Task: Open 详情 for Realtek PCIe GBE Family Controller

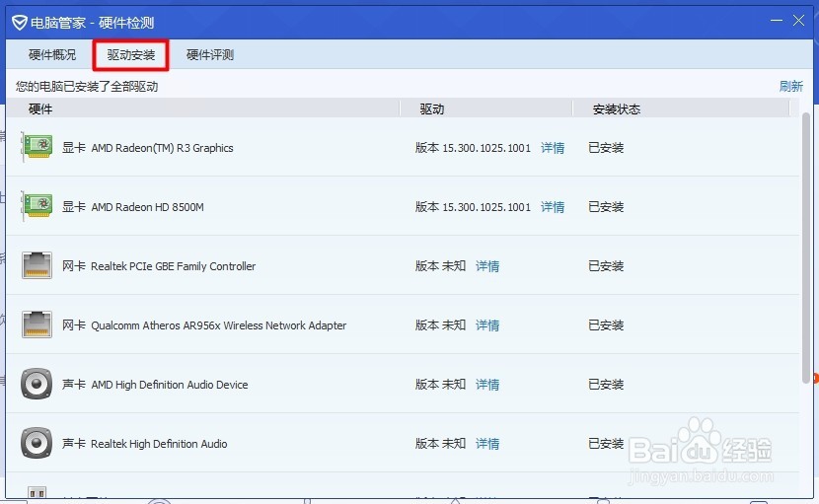Action: tap(487, 266)
